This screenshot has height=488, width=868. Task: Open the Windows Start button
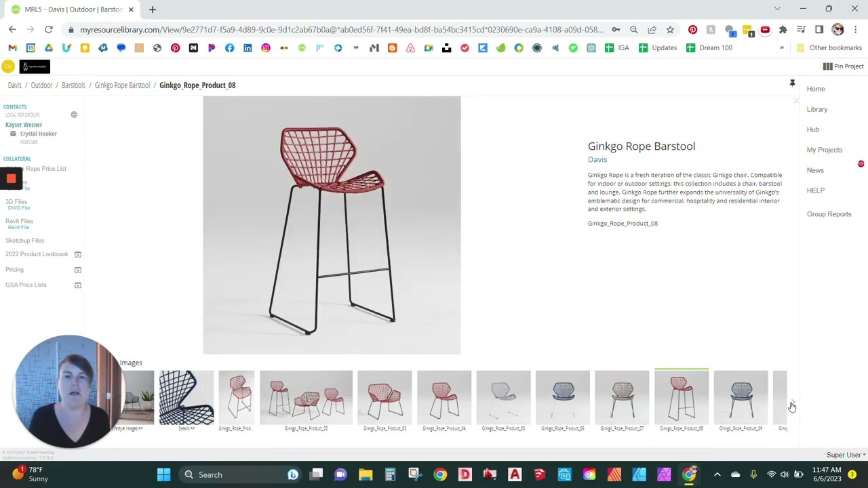pyautogui.click(x=163, y=474)
